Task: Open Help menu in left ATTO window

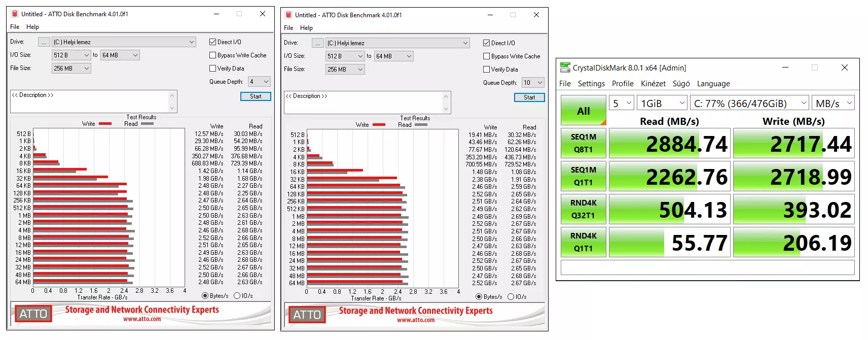Action: coord(32,27)
